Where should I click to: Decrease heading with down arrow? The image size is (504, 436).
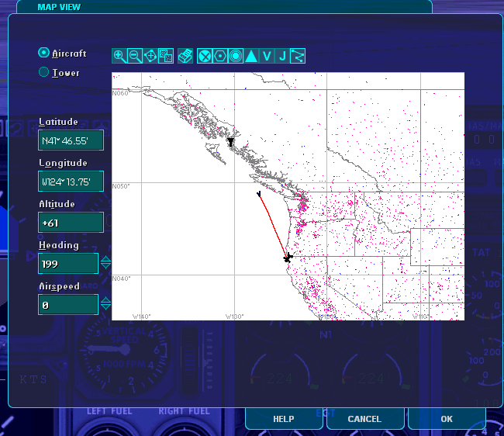[x=105, y=266]
